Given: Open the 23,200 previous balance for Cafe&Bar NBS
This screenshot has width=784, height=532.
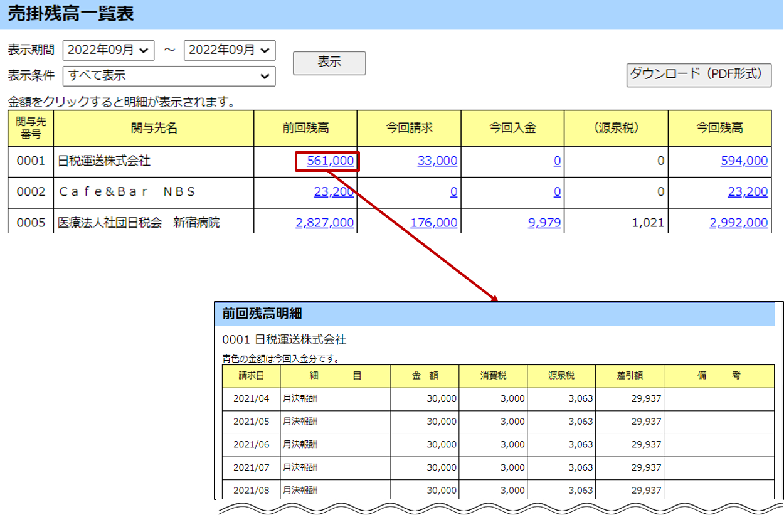Looking at the screenshot, I should pos(334,192).
